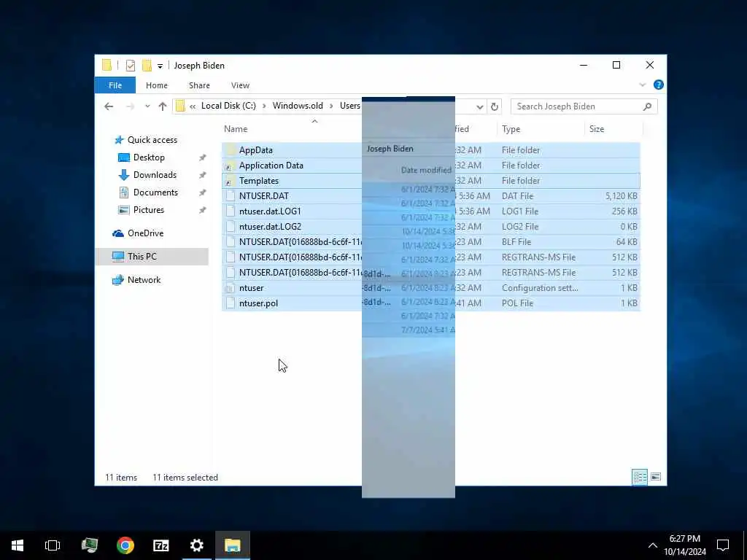This screenshot has width=747, height=560.
Task: Open the Windows Start menu
Action: pos(18,545)
